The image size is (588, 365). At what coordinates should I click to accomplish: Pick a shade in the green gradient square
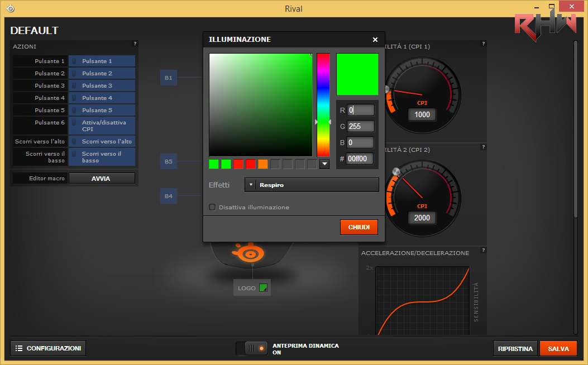pyautogui.click(x=261, y=105)
